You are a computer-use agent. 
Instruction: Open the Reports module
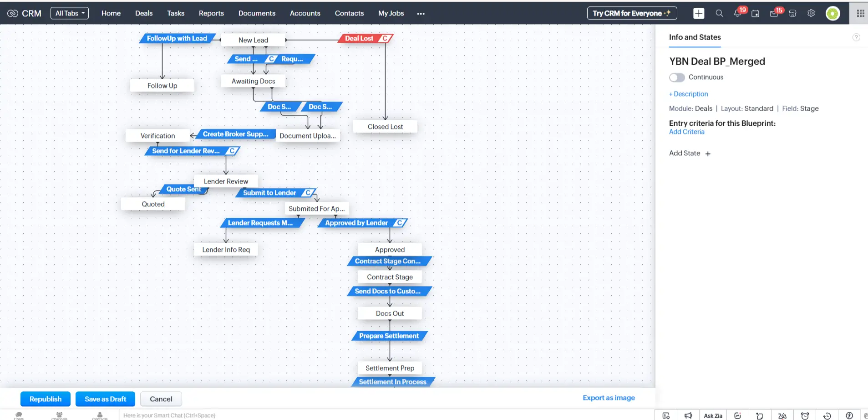point(211,13)
